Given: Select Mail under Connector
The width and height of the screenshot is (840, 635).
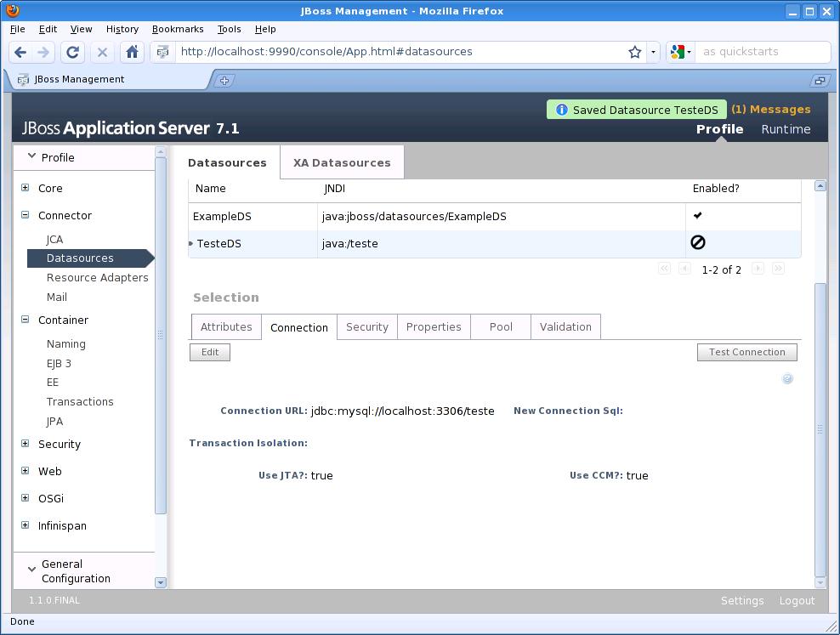Looking at the screenshot, I should click(57, 297).
